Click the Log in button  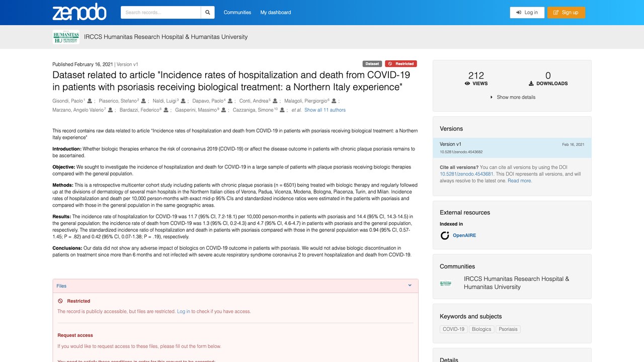coord(527,13)
